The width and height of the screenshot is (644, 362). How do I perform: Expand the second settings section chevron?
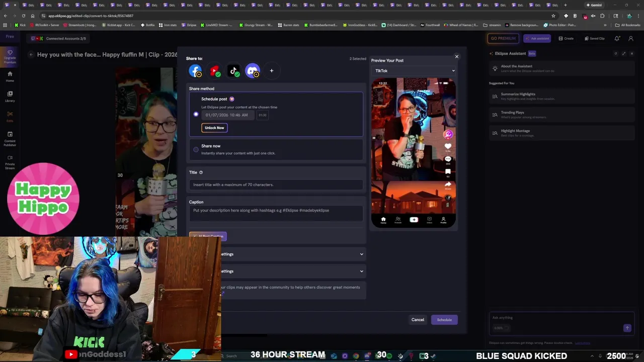pos(361,271)
